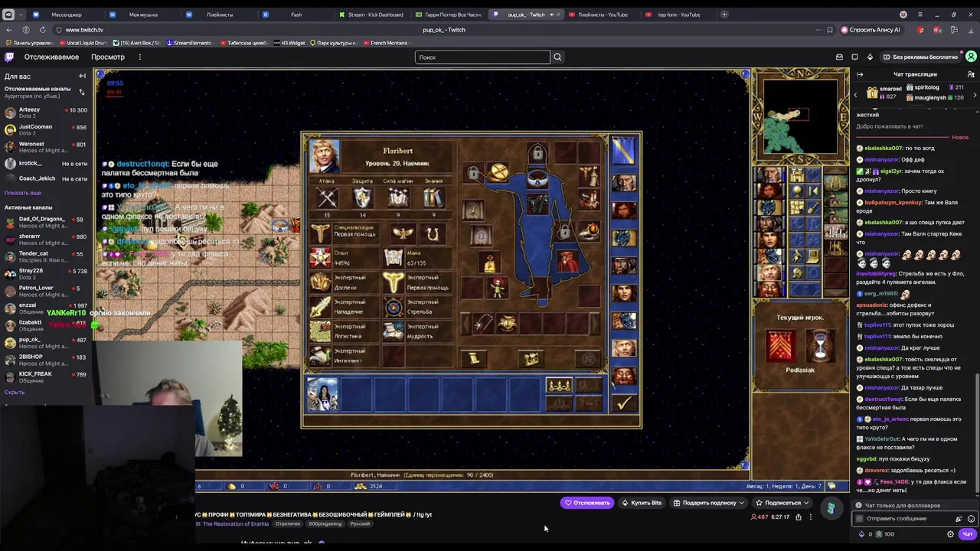The width and height of the screenshot is (980, 551).
Task: Open the Twitch inbox messages icon
Action: (839, 57)
